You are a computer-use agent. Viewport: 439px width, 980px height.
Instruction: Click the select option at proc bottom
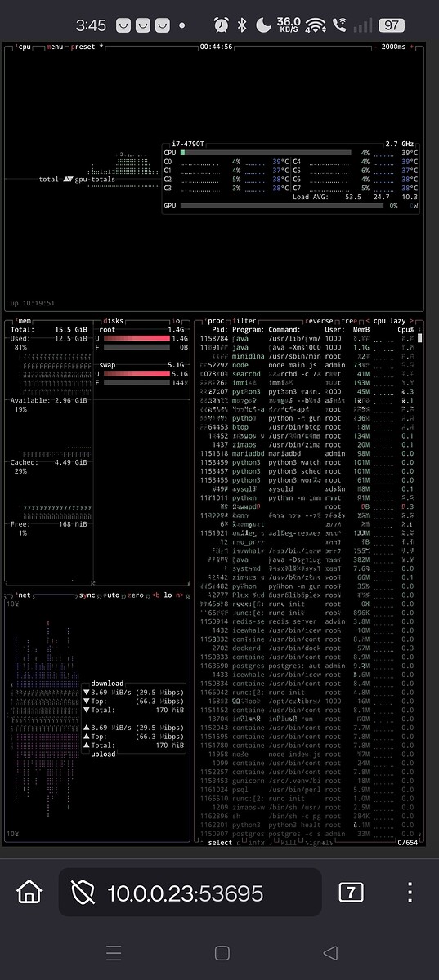coord(220,842)
